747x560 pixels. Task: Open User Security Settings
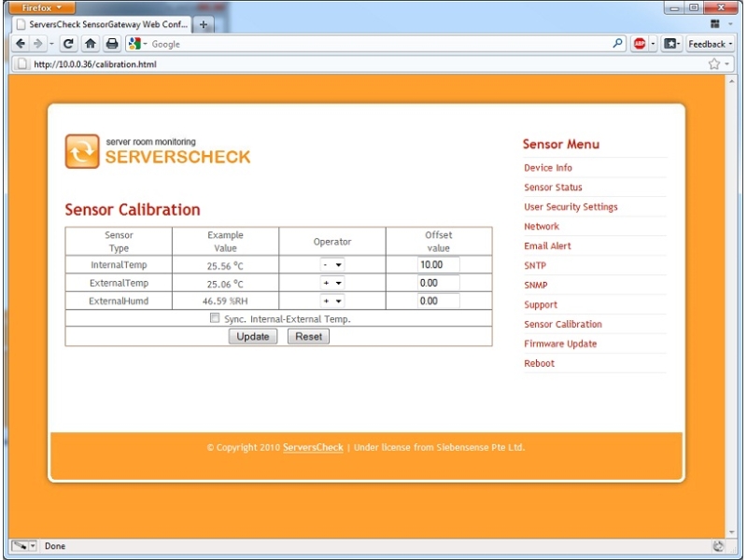click(571, 206)
